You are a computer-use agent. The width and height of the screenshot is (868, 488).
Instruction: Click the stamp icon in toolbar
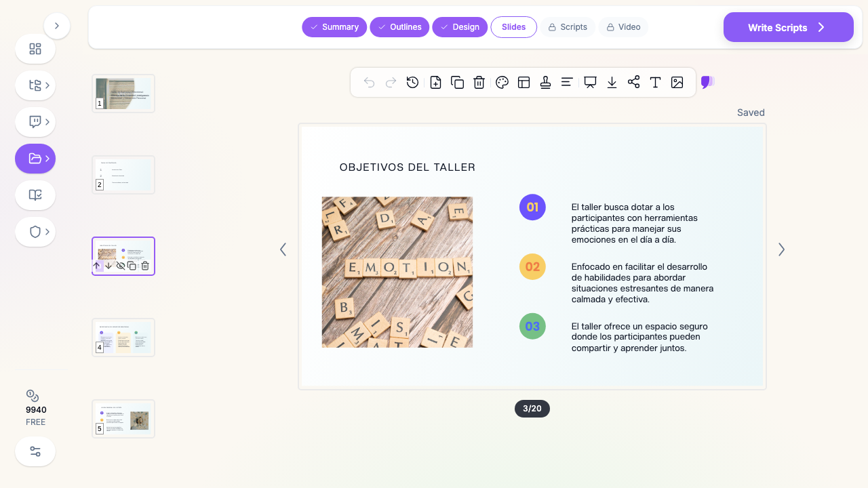(x=545, y=83)
